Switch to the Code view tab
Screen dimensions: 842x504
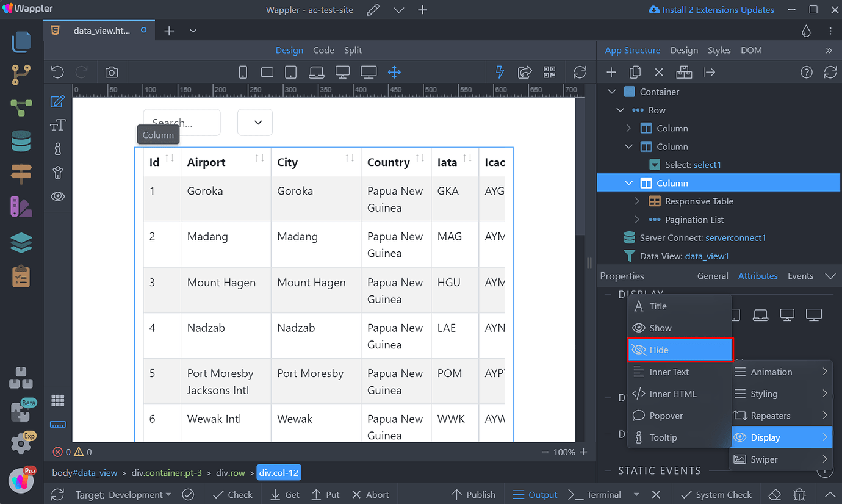coord(323,51)
